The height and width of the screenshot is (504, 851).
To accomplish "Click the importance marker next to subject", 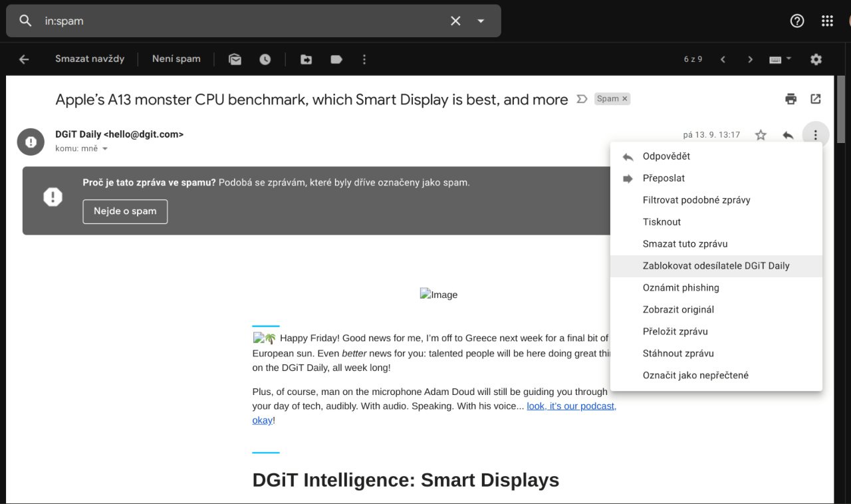I will (x=581, y=99).
